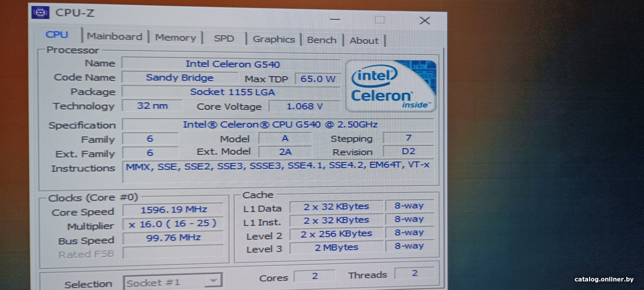This screenshot has width=644, height=290.
Task: Click the Technology value 32 nm
Action: click(x=152, y=106)
